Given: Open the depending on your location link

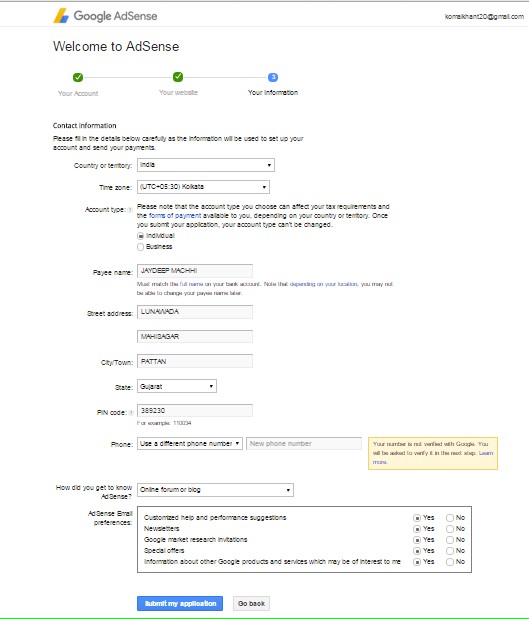Looking at the screenshot, I should [x=324, y=284].
